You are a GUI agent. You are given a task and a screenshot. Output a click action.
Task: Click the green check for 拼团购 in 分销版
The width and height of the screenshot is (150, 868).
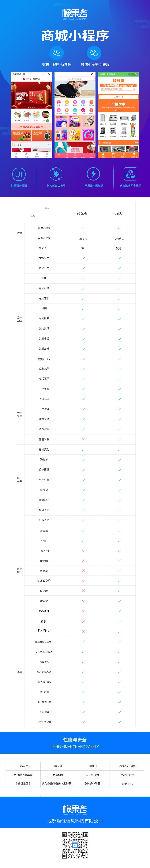tap(119, 561)
